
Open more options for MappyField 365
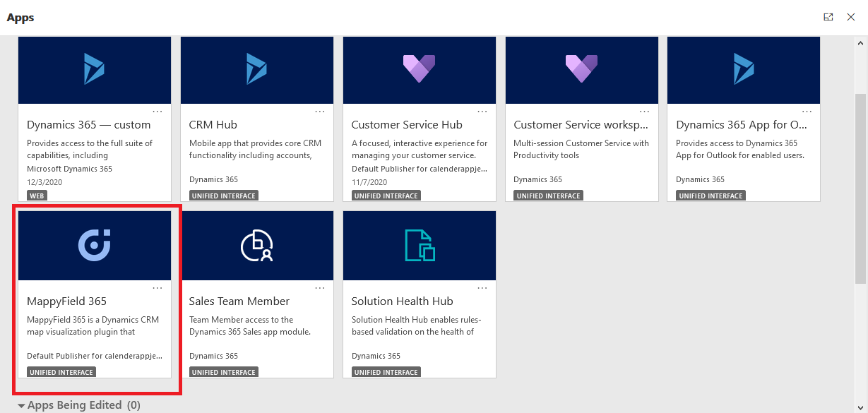(x=157, y=287)
